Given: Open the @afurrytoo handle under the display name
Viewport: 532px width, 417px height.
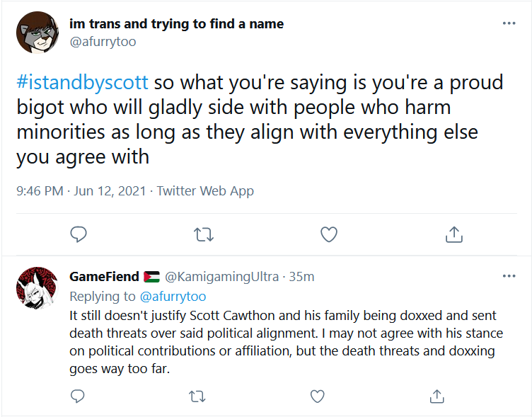Looking at the screenshot, I should click(103, 42).
